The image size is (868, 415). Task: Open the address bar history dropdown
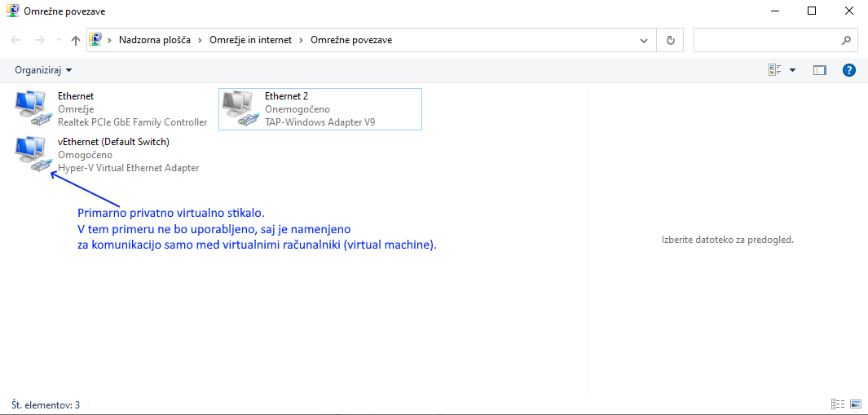[x=644, y=41]
